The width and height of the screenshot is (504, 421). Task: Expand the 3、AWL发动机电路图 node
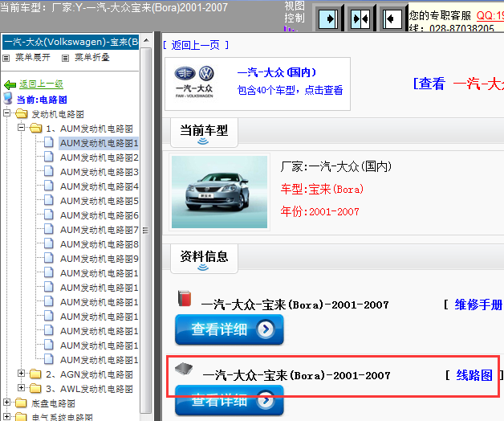point(21,388)
